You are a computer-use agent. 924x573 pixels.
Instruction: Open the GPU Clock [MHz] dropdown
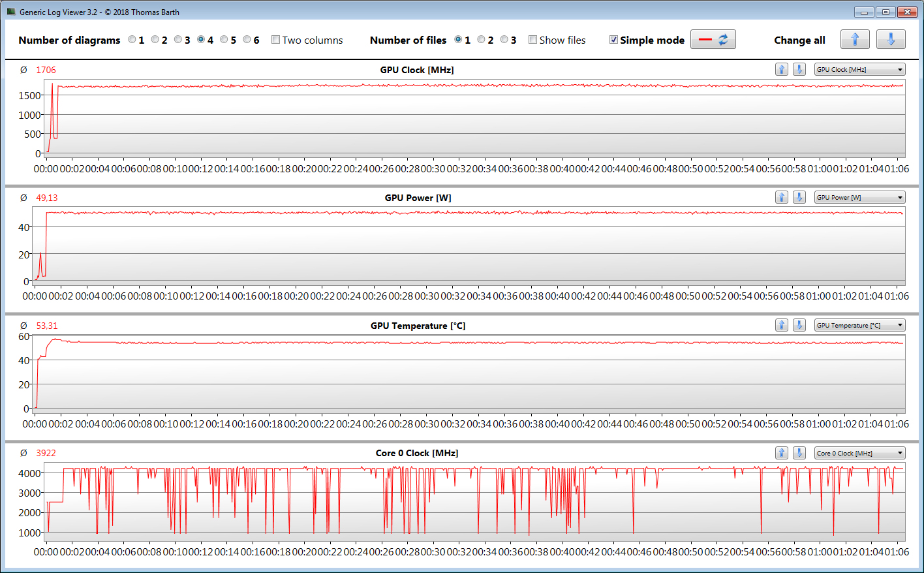(x=859, y=70)
